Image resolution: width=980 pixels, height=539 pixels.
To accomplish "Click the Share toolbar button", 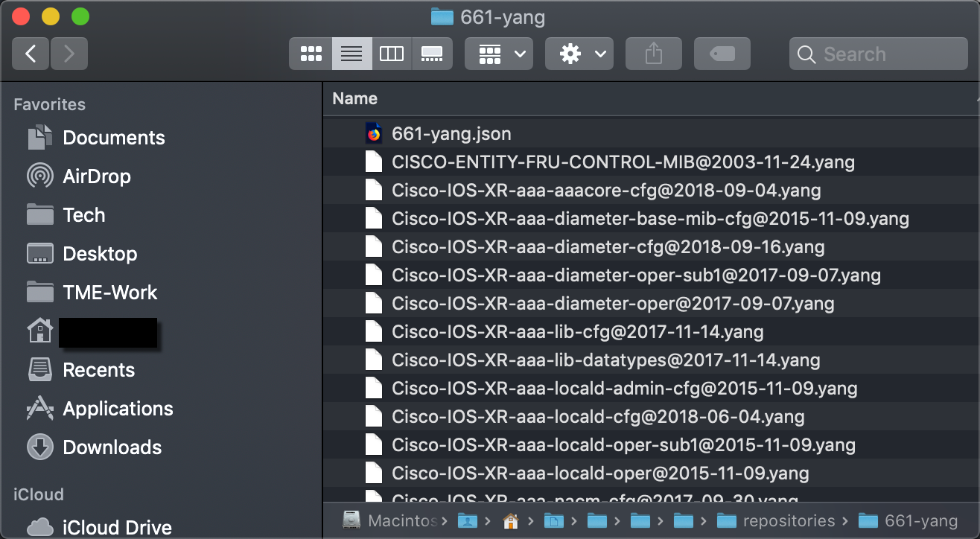I will [x=654, y=54].
